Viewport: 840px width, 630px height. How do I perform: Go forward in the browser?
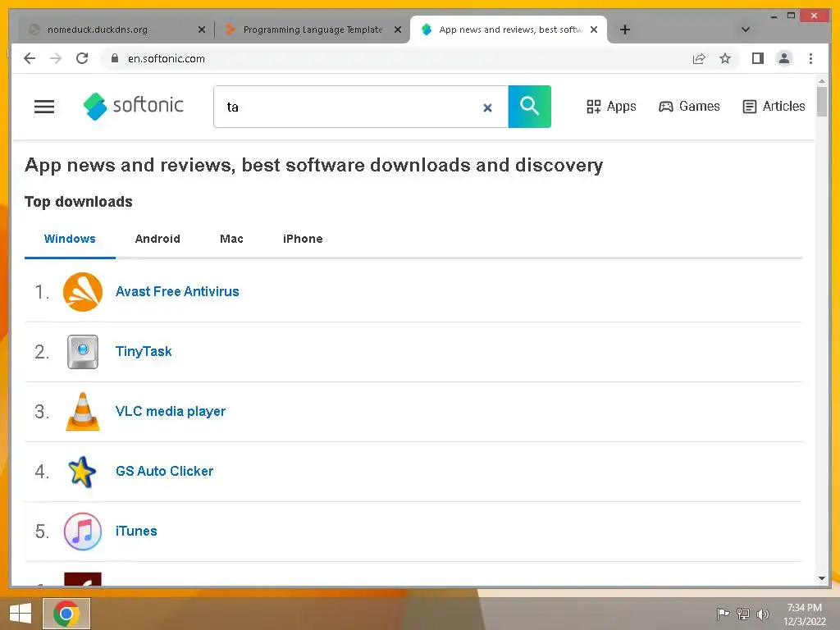[x=56, y=58]
